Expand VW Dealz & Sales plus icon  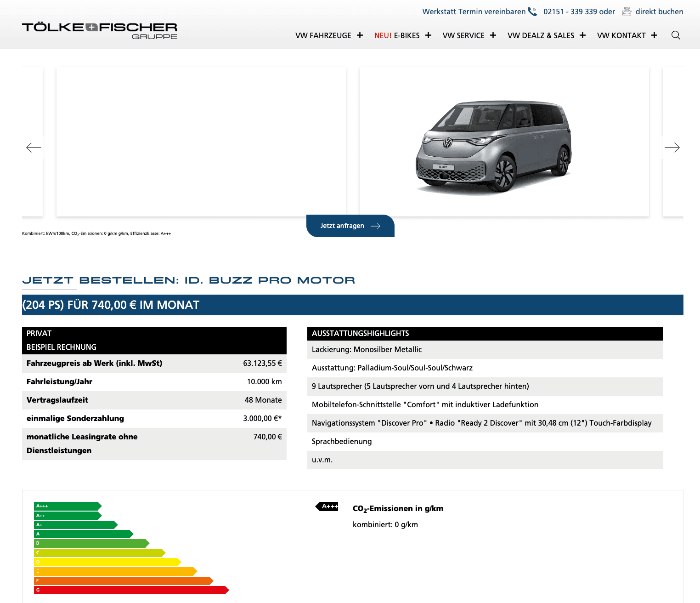582,35
